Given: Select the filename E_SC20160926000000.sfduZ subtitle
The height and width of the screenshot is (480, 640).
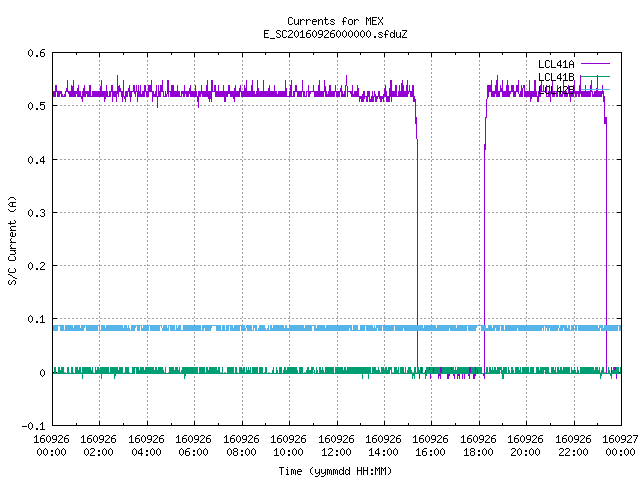Looking at the screenshot, I should pyautogui.click(x=335, y=34).
